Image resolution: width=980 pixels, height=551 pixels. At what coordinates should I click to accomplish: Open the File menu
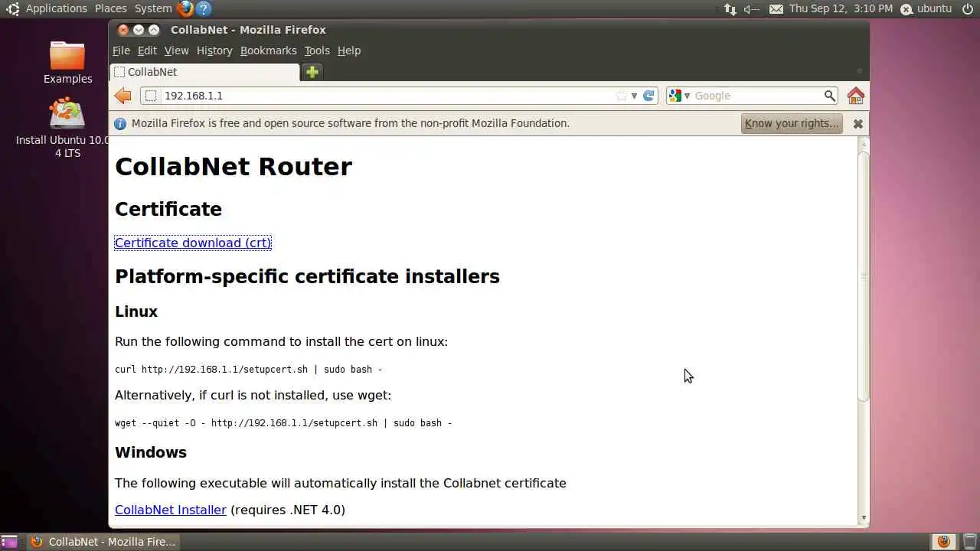(x=121, y=51)
